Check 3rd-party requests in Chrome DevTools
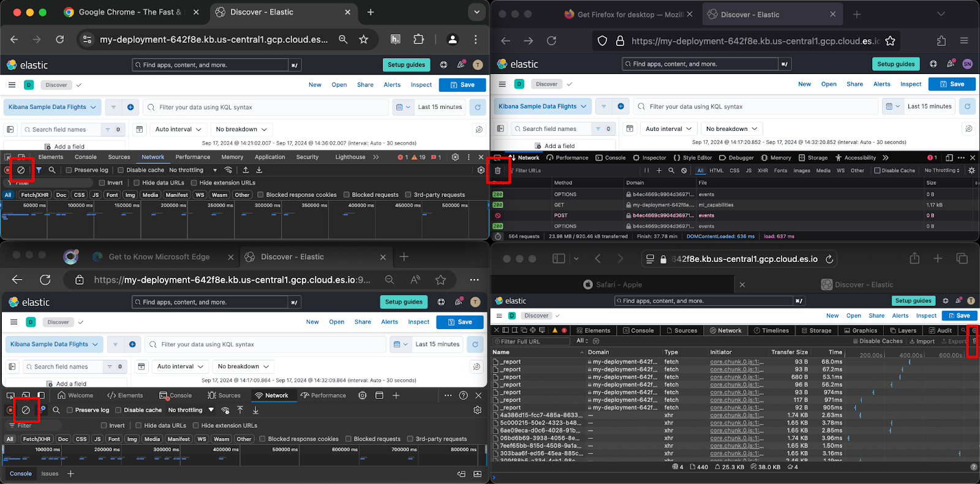980x484 pixels. pyautogui.click(x=409, y=195)
